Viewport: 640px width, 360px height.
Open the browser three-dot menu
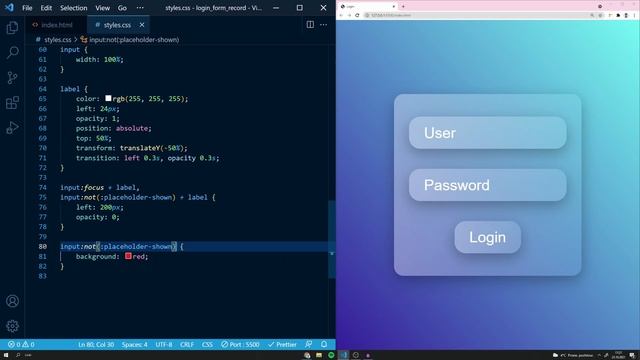pyautogui.click(x=635, y=15)
